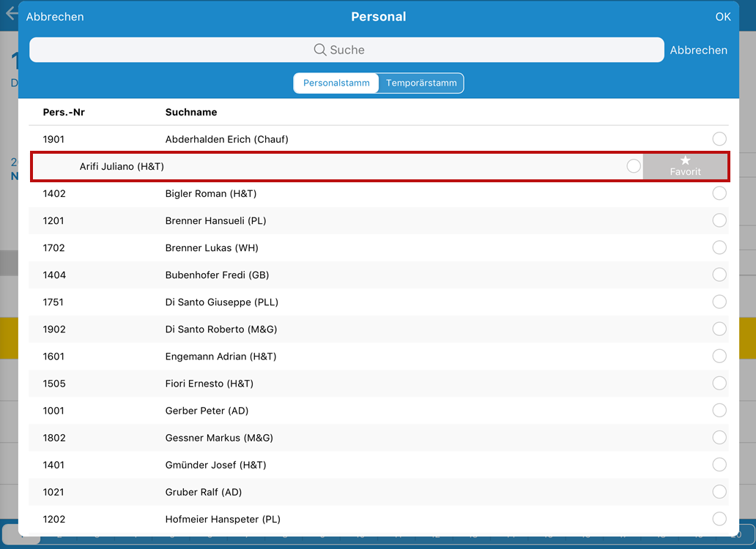
Task: Select radio button for Engemann Adrian
Action: (x=719, y=356)
